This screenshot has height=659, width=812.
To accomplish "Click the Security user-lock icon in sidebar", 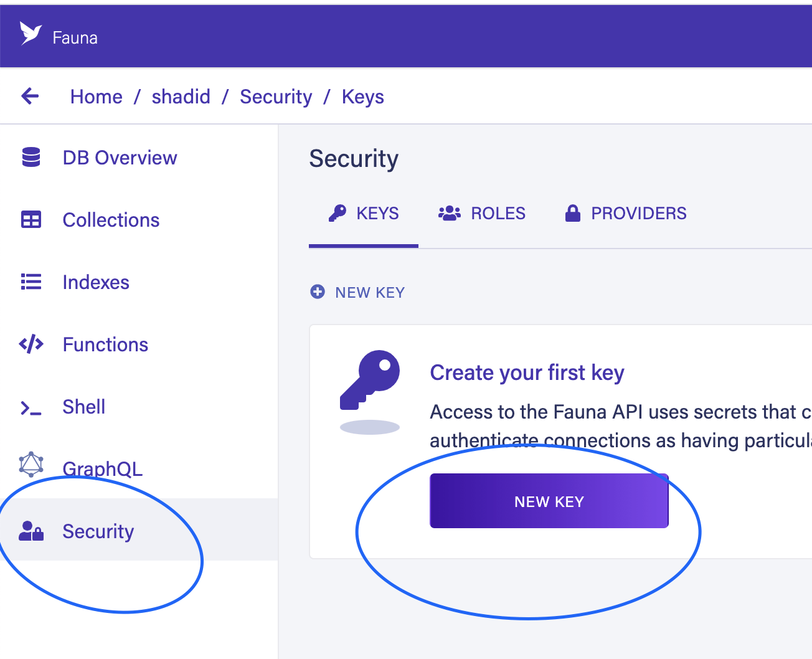I will pyautogui.click(x=31, y=531).
